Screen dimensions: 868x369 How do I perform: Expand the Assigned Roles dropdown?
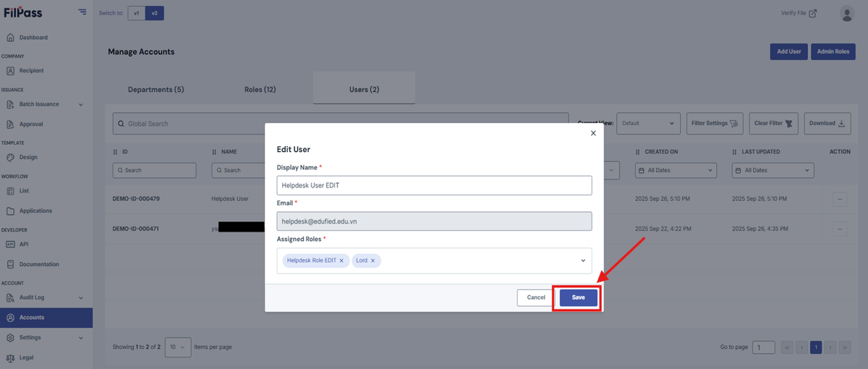[583, 260]
